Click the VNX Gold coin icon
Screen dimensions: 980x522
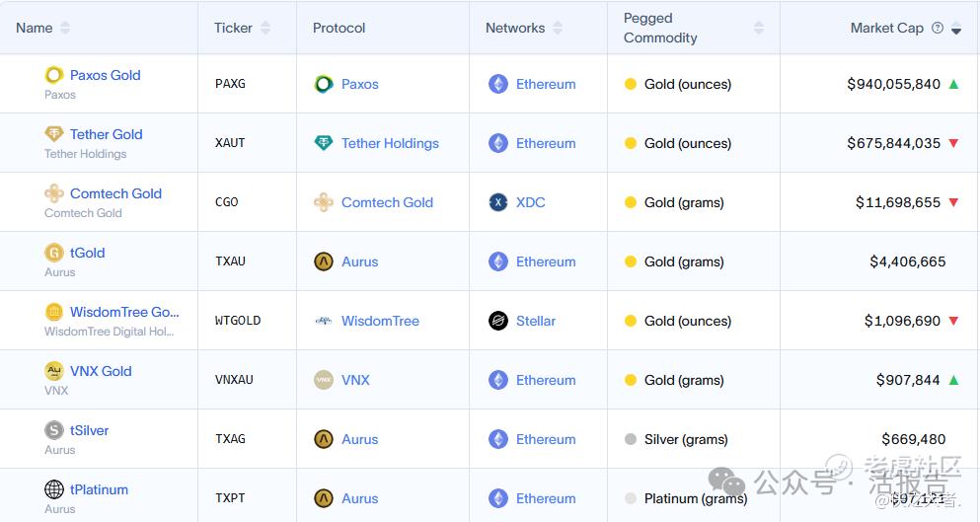[54, 371]
